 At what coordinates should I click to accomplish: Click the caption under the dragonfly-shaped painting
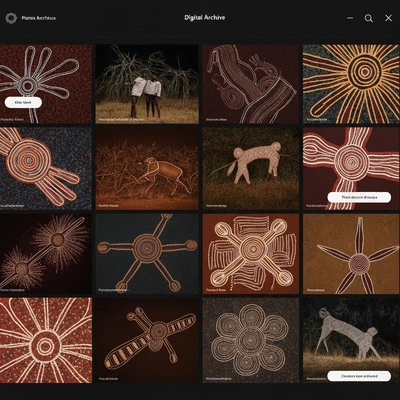(108, 379)
